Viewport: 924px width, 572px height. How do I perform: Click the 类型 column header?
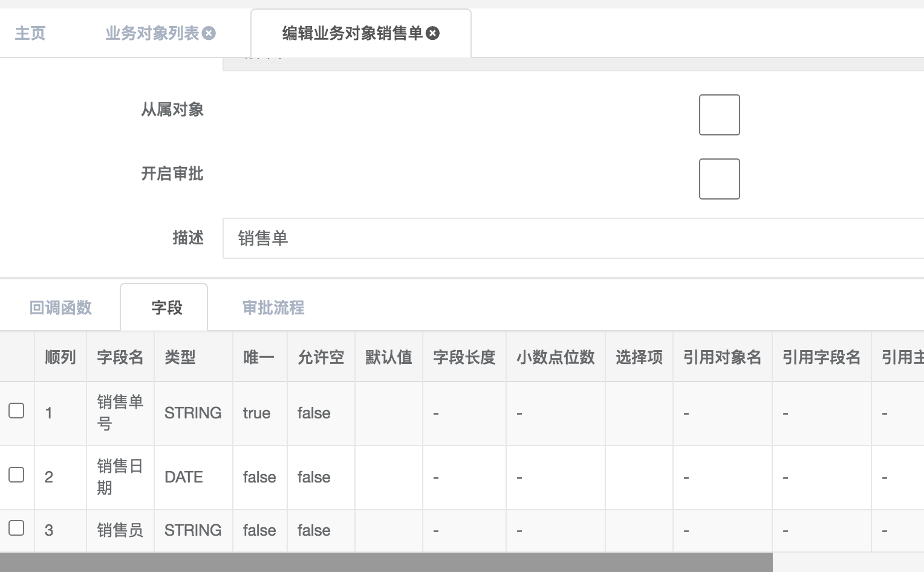tap(194, 357)
